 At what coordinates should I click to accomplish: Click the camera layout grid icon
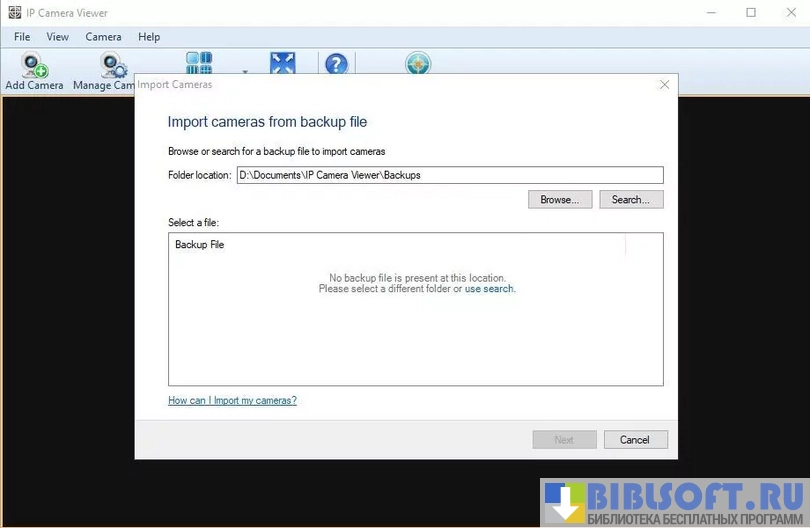point(199,63)
